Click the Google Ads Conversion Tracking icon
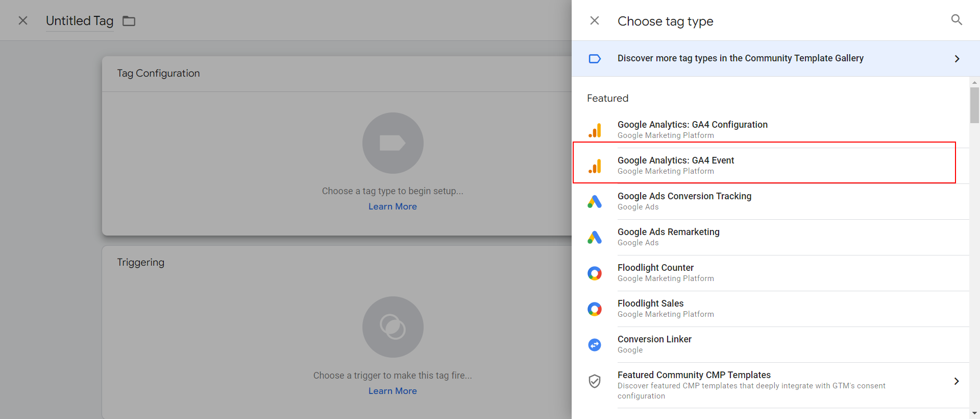 pyautogui.click(x=595, y=202)
